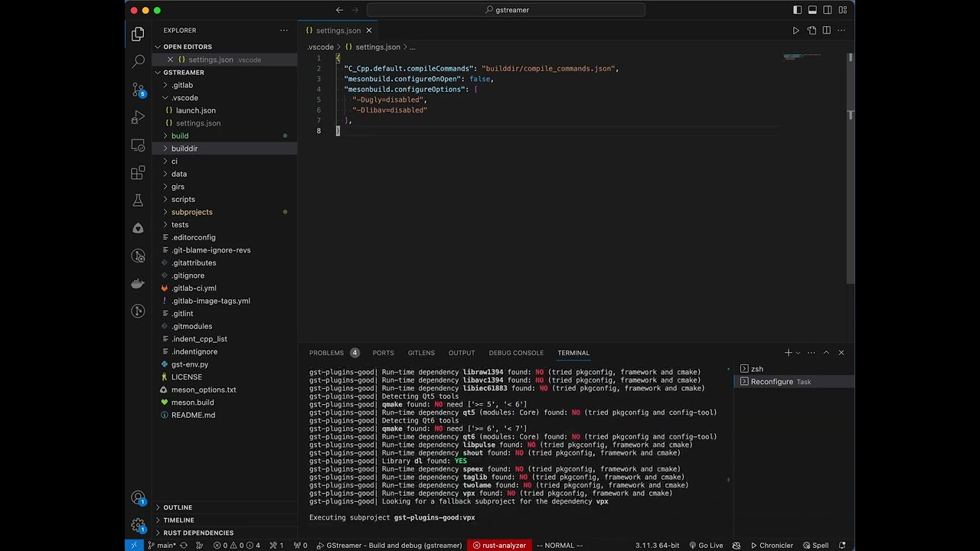The width and height of the screenshot is (980, 551).
Task: Click the Run play button in editor toolbar
Action: tap(795, 31)
